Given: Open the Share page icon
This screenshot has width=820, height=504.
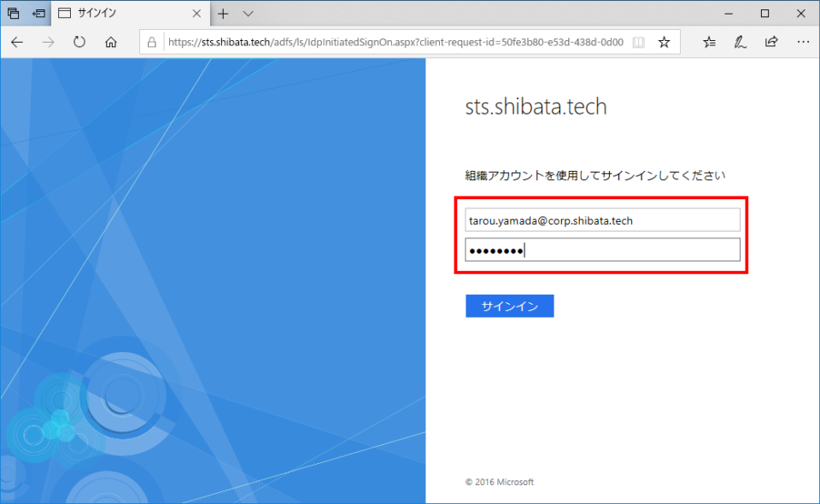Looking at the screenshot, I should 771,43.
